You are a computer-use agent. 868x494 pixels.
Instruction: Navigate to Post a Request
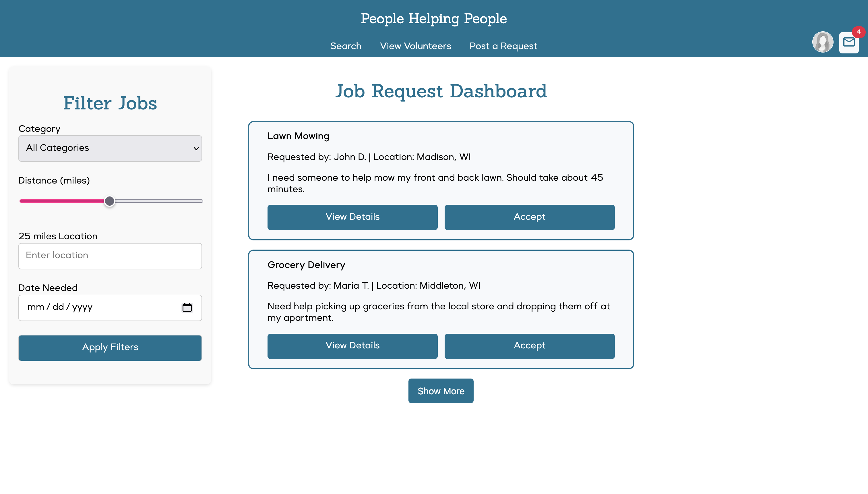point(503,46)
